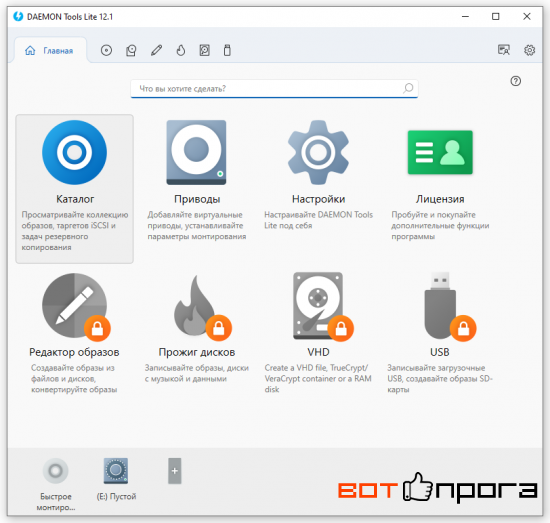Viewport: 550px width, 523px height.
Task: Open the flame disc burning tab
Action: click(x=181, y=51)
